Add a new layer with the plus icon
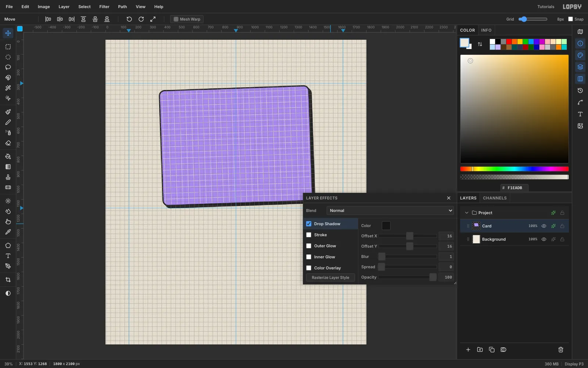The height and width of the screenshot is (368, 588). (x=468, y=350)
